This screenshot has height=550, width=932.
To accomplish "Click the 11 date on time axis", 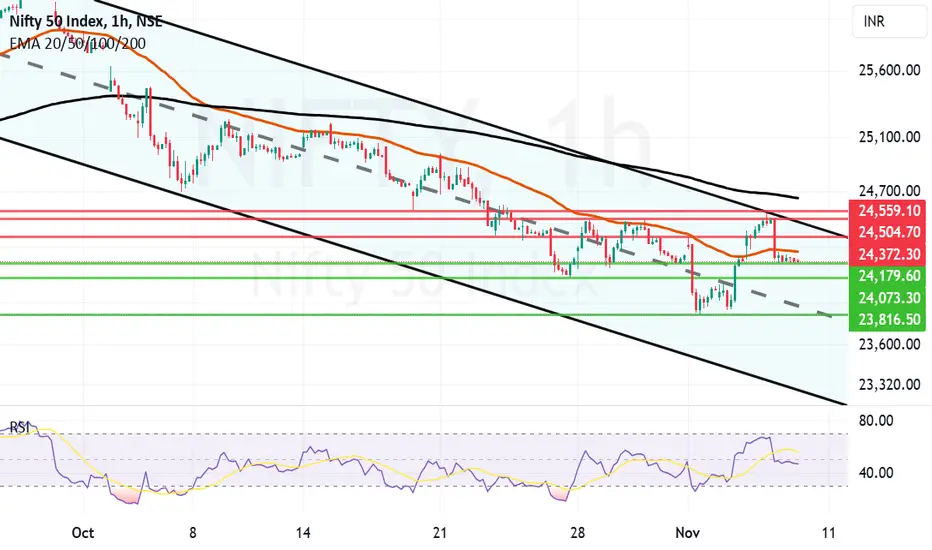I will point(828,533).
